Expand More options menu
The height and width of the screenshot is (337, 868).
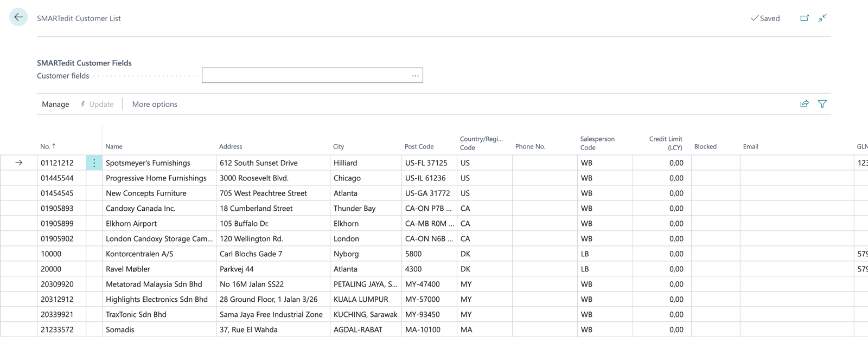(x=155, y=104)
